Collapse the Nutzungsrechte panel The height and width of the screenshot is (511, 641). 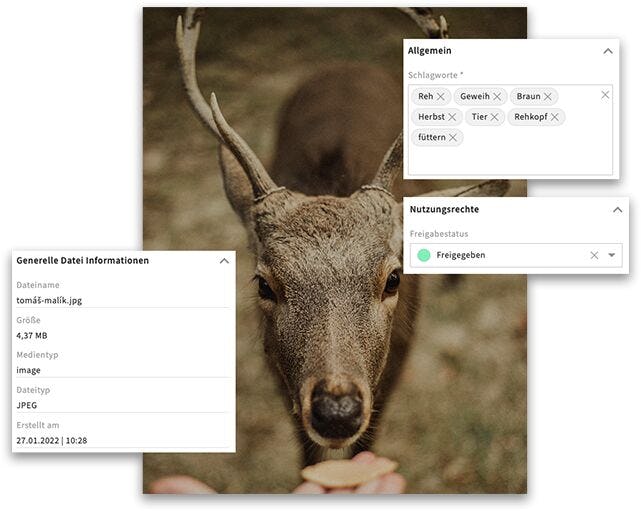click(x=617, y=210)
